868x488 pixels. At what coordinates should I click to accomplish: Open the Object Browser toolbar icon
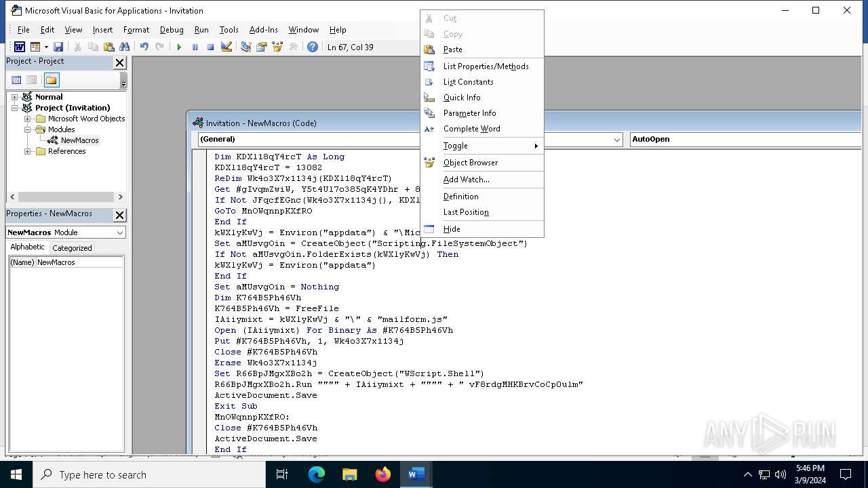click(x=277, y=47)
